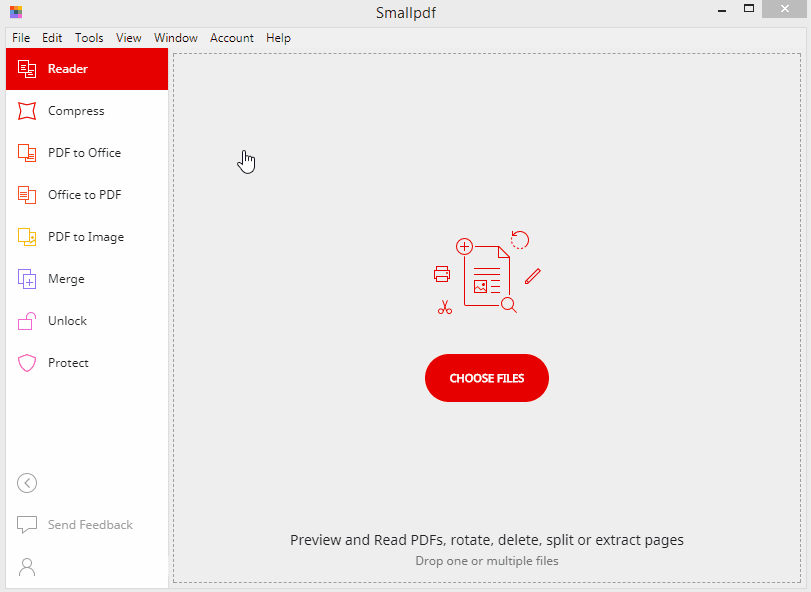The width and height of the screenshot is (811, 592).
Task: Click the Smallpdf app logo icon
Action: (16, 11)
